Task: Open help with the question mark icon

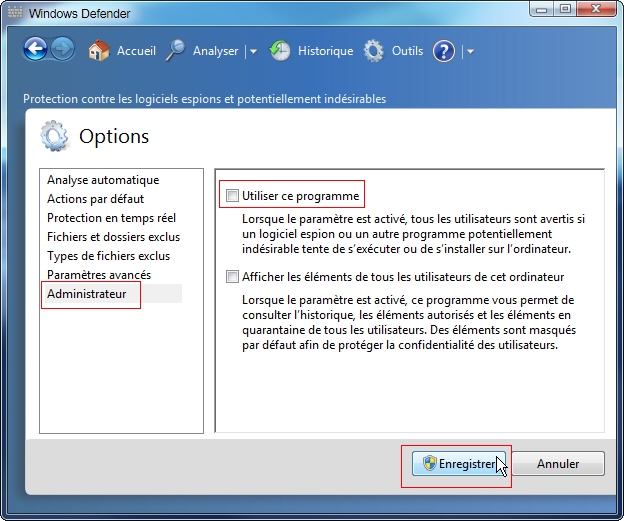Action: tap(444, 51)
